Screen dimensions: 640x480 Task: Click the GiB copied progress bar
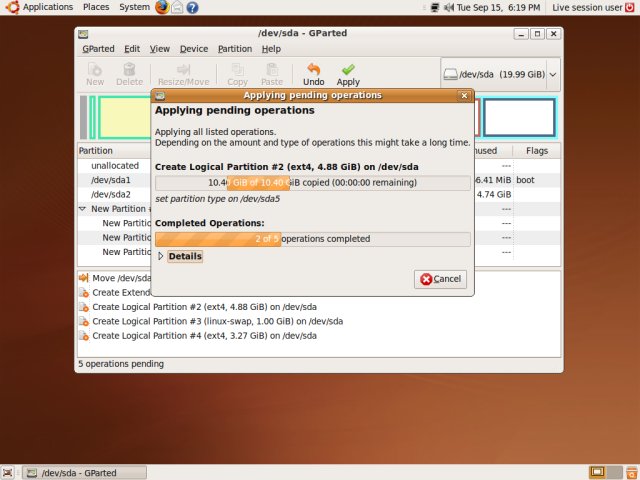pyautogui.click(x=313, y=183)
